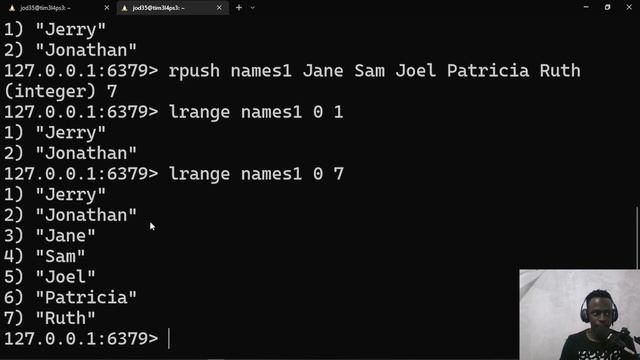Click the 7) "Ruth" output row

coord(50,318)
